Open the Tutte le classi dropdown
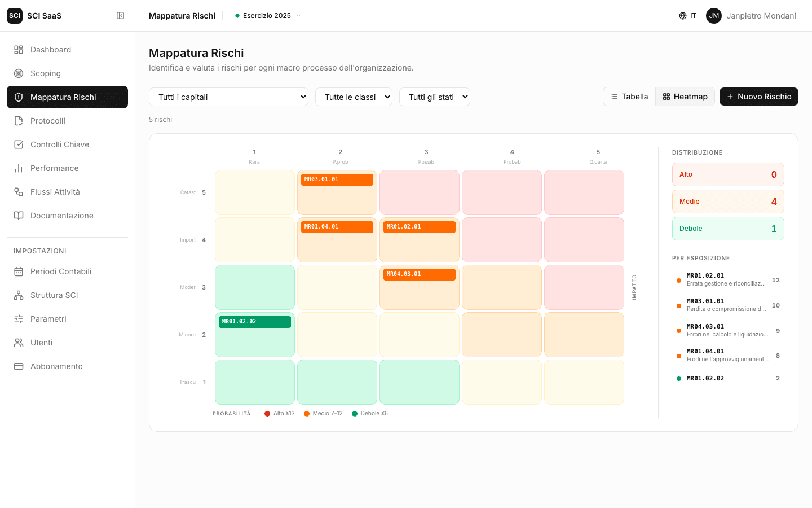The width and height of the screenshot is (812, 508). (354, 97)
